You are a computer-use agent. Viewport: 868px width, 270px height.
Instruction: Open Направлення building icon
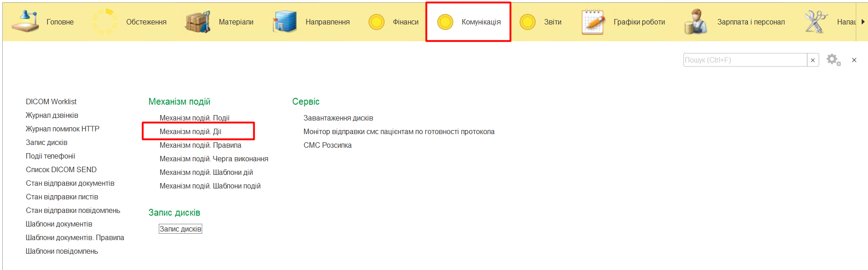[285, 22]
